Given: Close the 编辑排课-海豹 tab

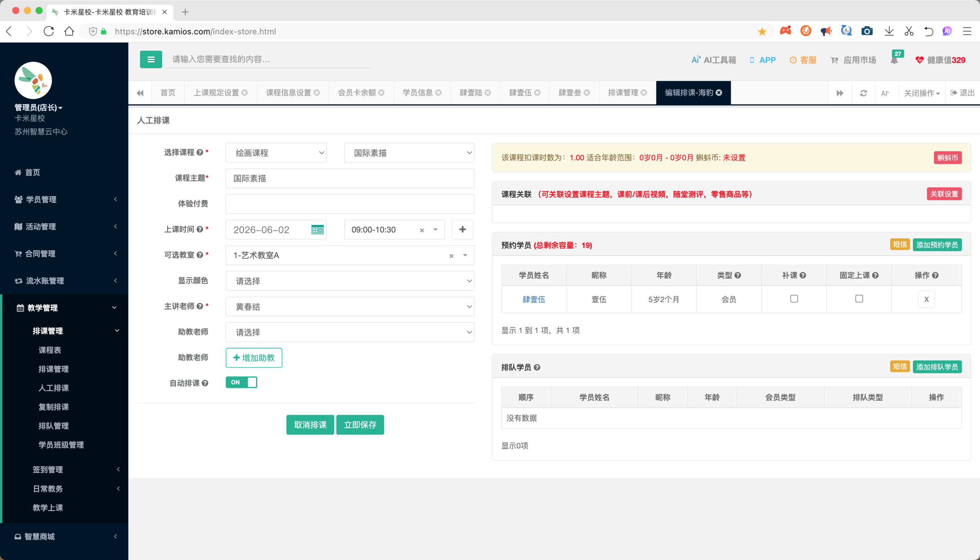Looking at the screenshot, I should tap(719, 93).
